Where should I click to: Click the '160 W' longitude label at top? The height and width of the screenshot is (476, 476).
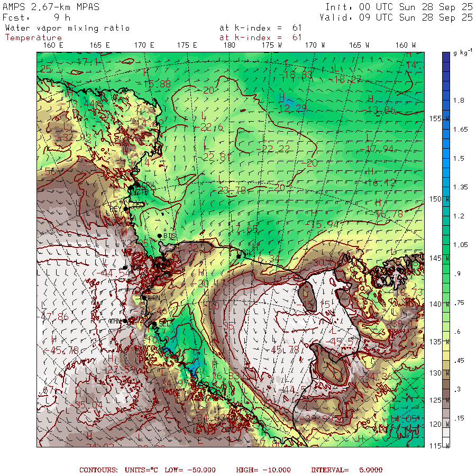pos(406,45)
